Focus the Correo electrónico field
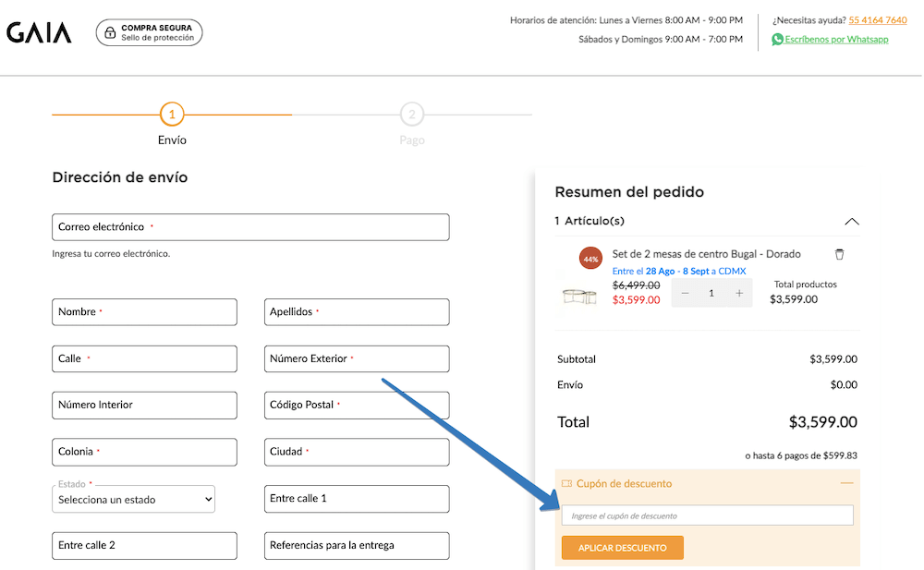The width and height of the screenshot is (924, 570). point(250,227)
